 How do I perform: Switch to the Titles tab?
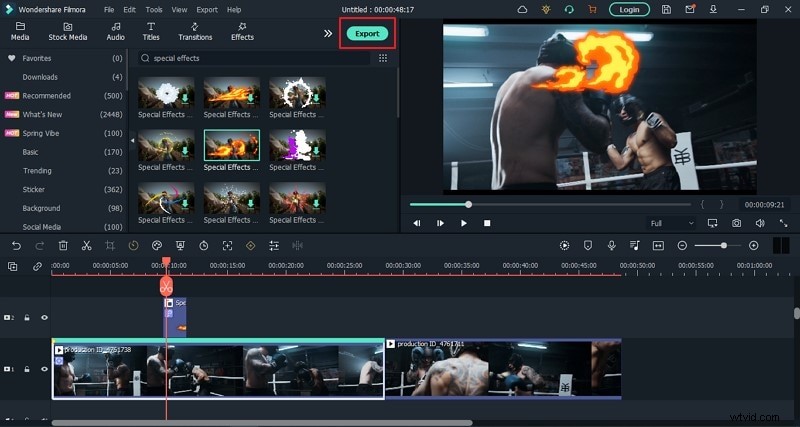click(151, 32)
